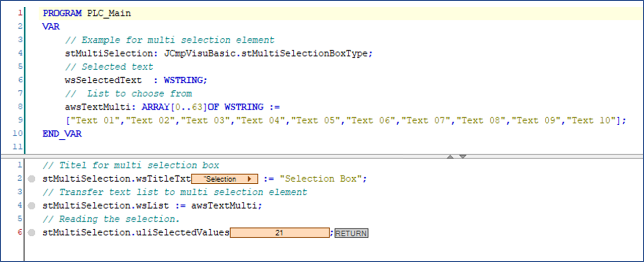The image size is (644, 262).
Task: Click line number 6 in implementation pane
Action: [19, 232]
